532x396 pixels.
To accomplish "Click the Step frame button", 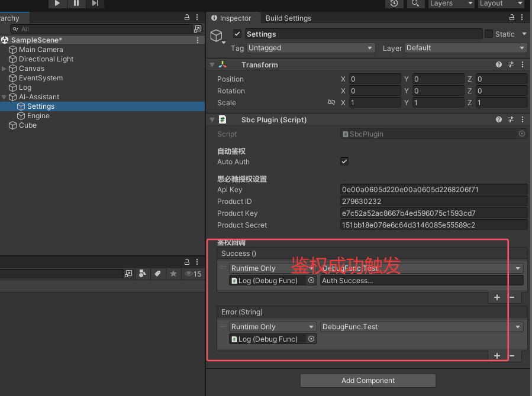I will click(95, 4).
